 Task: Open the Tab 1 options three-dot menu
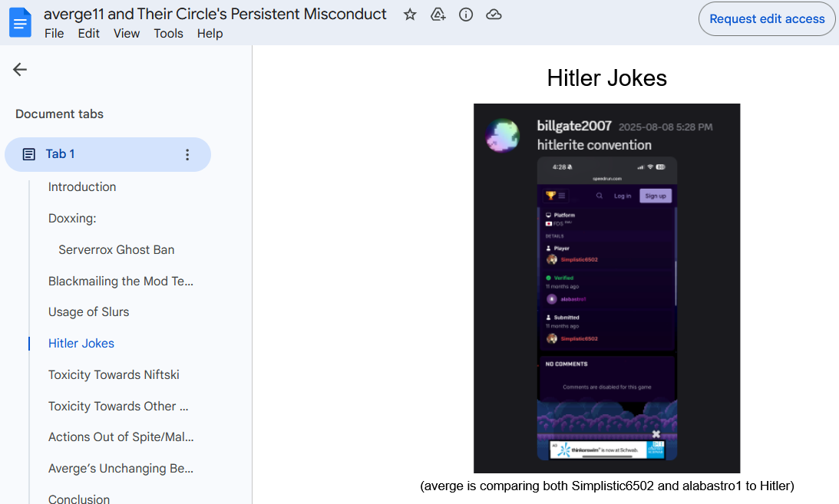pyautogui.click(x=187, y=154)
